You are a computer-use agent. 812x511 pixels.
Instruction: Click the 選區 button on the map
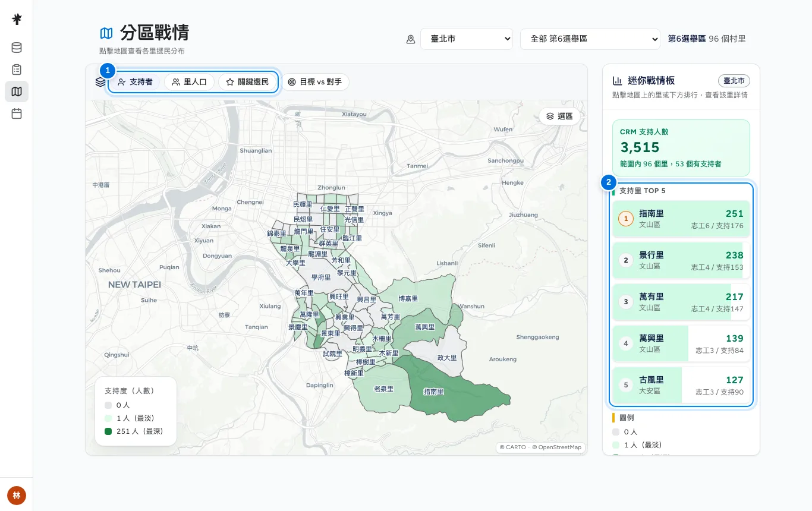pyautogui.click(x=559, y=116)
